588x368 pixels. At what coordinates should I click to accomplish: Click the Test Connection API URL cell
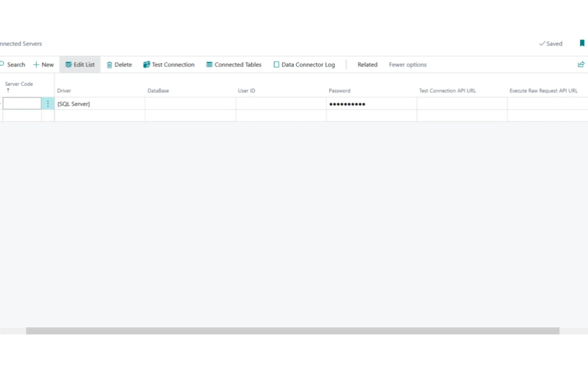point(462,104)
